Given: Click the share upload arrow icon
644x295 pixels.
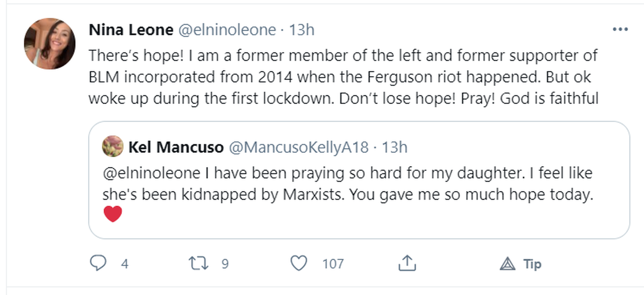Looking at the screenshot, I should tap(407, 263).
